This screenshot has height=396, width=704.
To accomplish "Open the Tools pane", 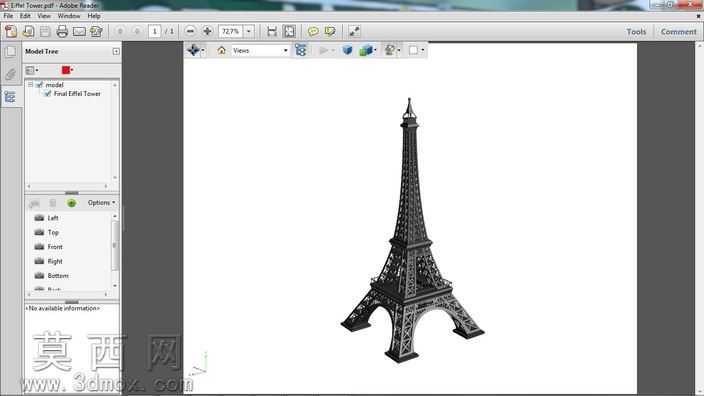I will coord(636,32).
